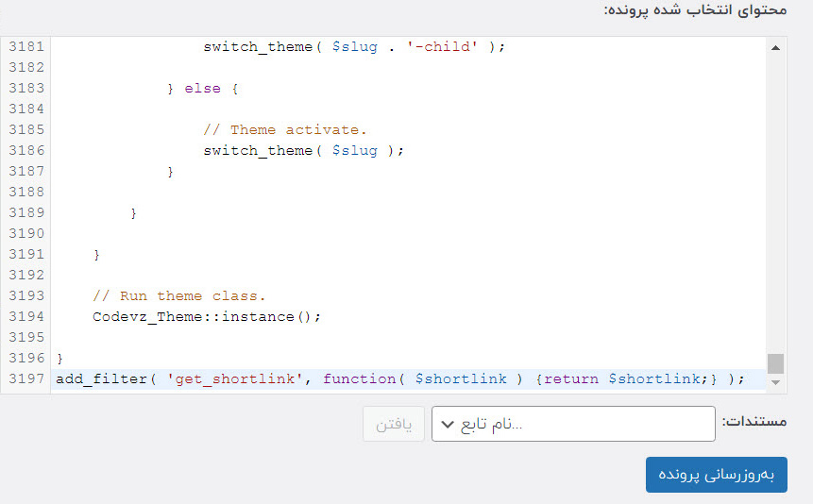Click the code editor scrollbar thumb

(x=775, y=363)
